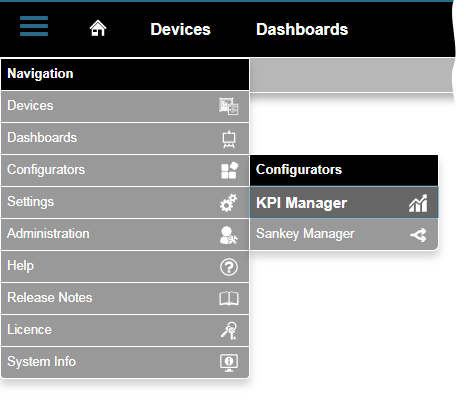Click the System Info monitor icon
Viewport: 469px width, 400px height.
coord(229,363)
